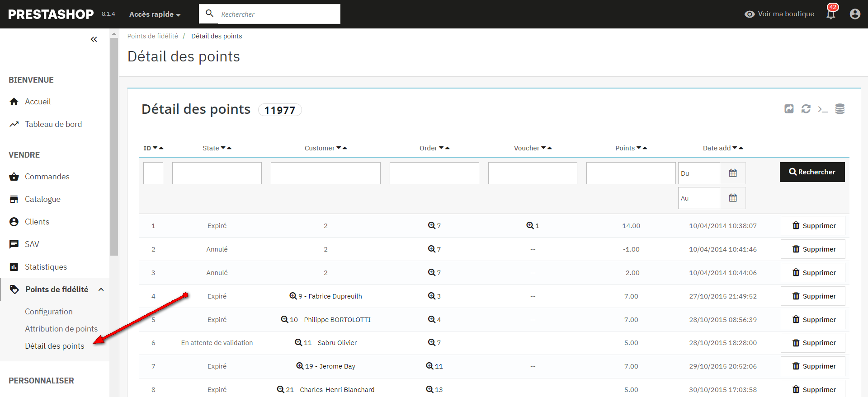Show the SQL query icon
Screen dimensions: 868x397
(x=823, y=109)
